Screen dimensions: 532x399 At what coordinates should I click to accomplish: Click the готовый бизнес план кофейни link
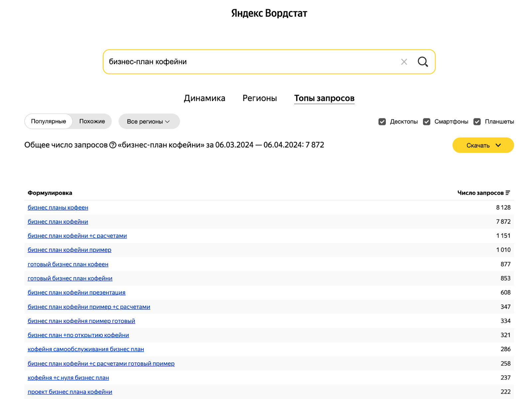click(70, 279)
